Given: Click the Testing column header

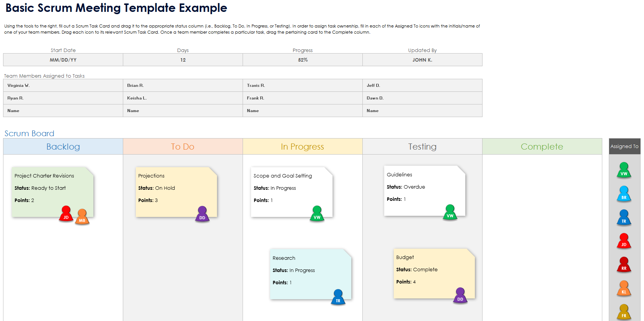Looking at the screenshot, I should (x=422, y=147).
